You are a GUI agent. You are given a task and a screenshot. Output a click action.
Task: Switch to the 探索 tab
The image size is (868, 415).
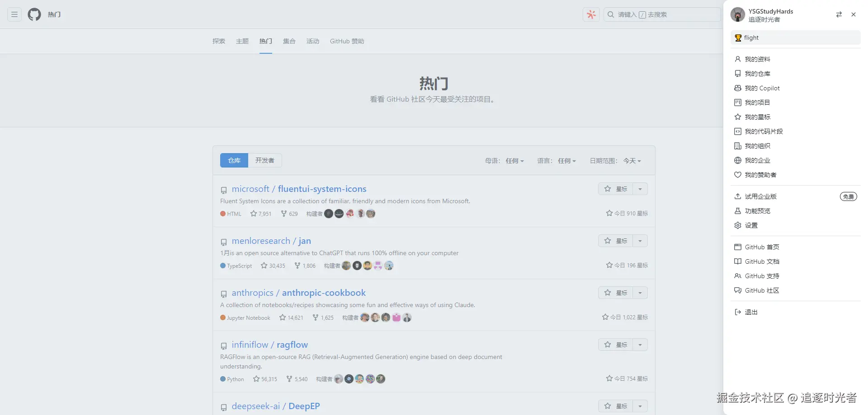tap(219, 41)
